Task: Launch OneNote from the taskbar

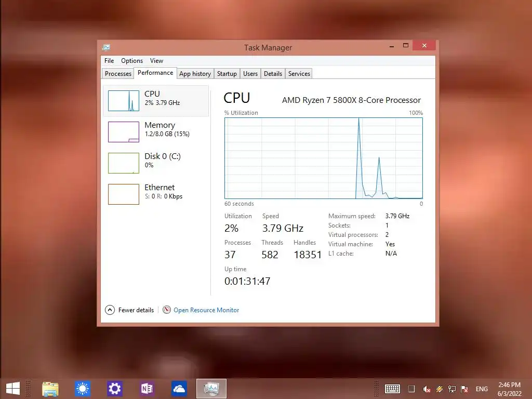Action: tap(147, 389)
